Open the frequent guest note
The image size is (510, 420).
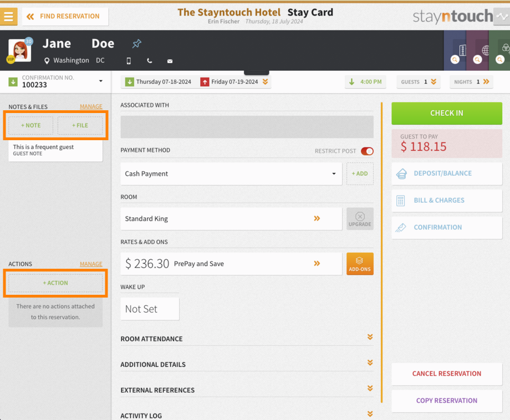55,150
